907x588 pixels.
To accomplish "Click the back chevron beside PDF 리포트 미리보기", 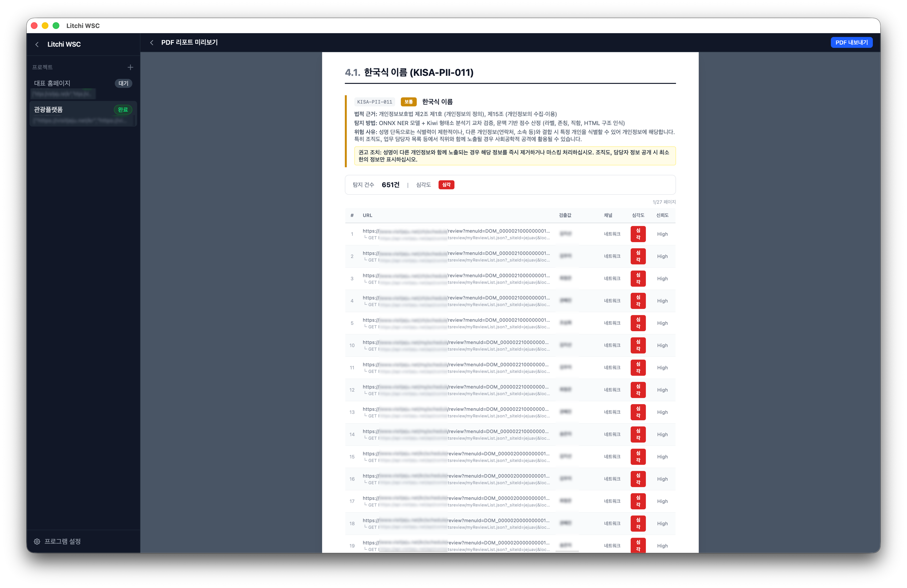I will [152, 43].
